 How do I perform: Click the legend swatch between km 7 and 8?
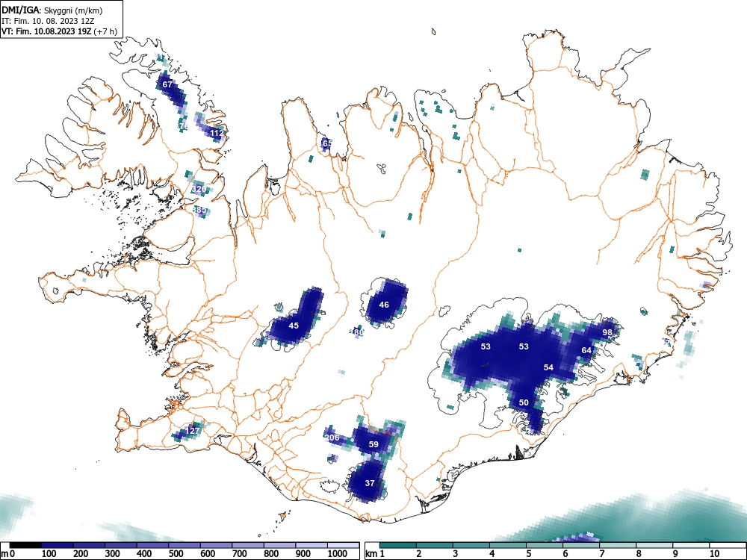coord(618,545)
